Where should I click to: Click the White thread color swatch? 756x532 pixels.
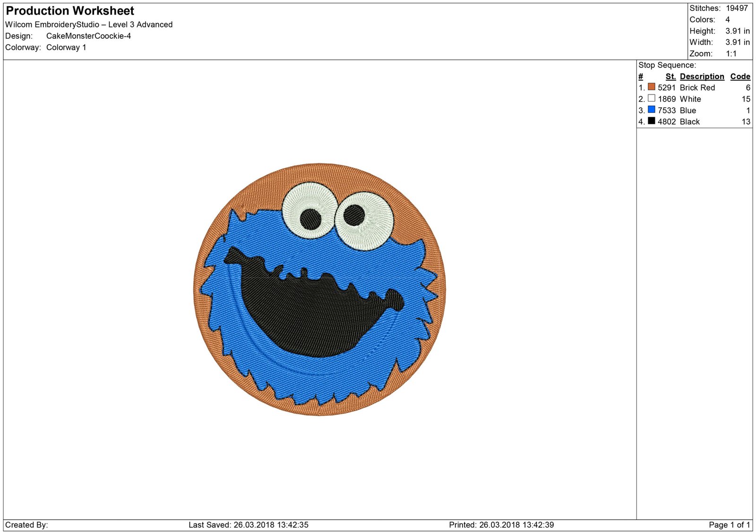point(652,98)
